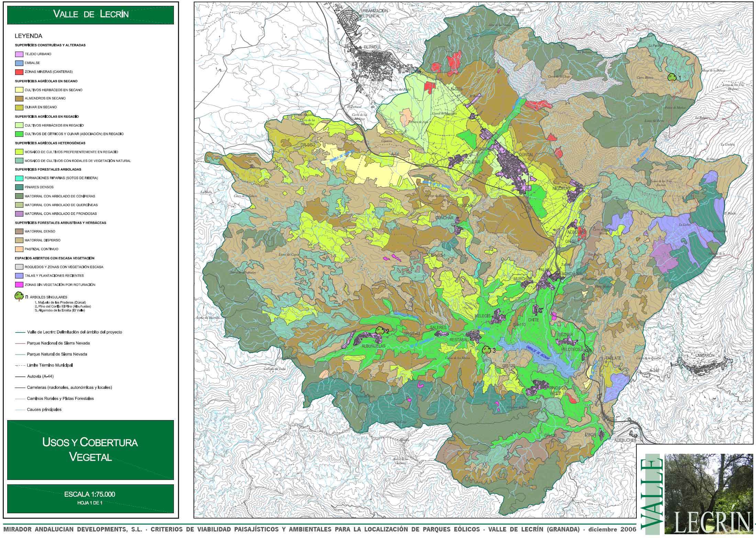Click the Usos y Cobertura Vegetal panel
Screen dimensions: 756x538
click(x=90, y=450)
